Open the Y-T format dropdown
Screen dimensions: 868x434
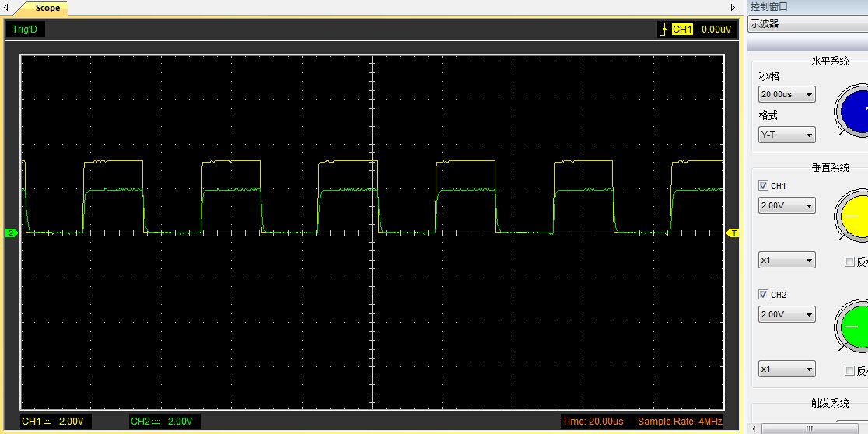click(x=786, y=135)
